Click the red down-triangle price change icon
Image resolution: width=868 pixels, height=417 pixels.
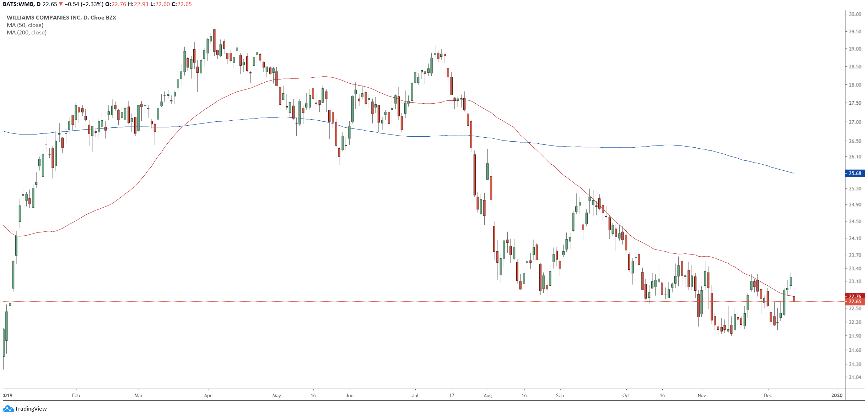coord(61,4)
